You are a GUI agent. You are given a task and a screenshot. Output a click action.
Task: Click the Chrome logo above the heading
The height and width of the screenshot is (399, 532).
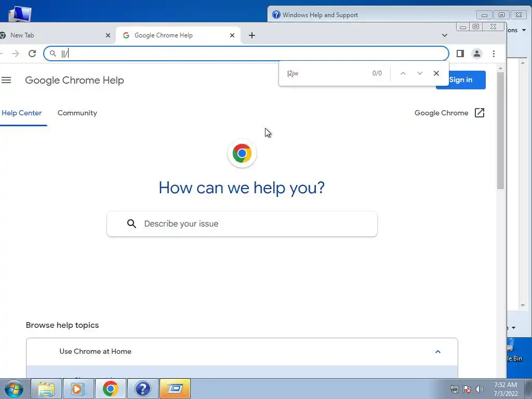[242, 153]
